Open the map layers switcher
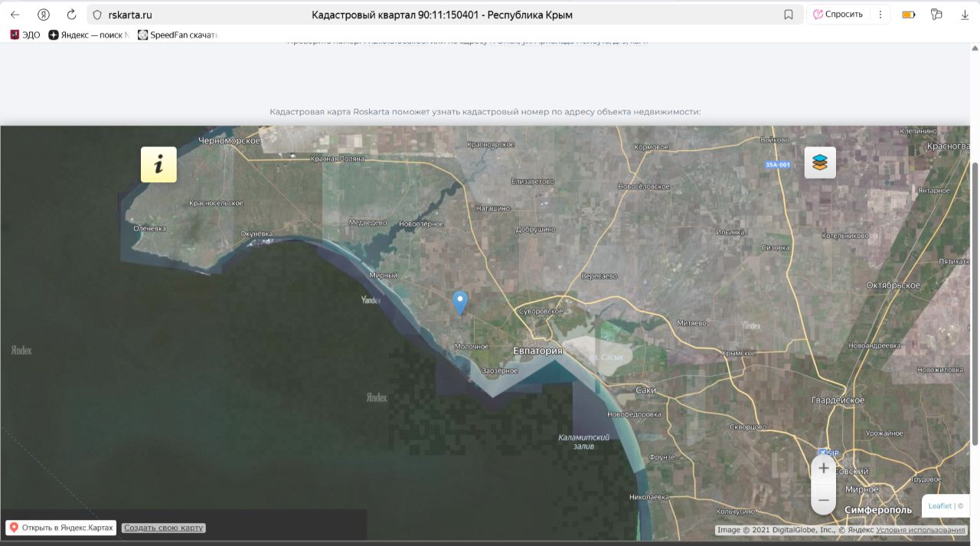This screenshot has width=980, height=546. coord(820,162)
